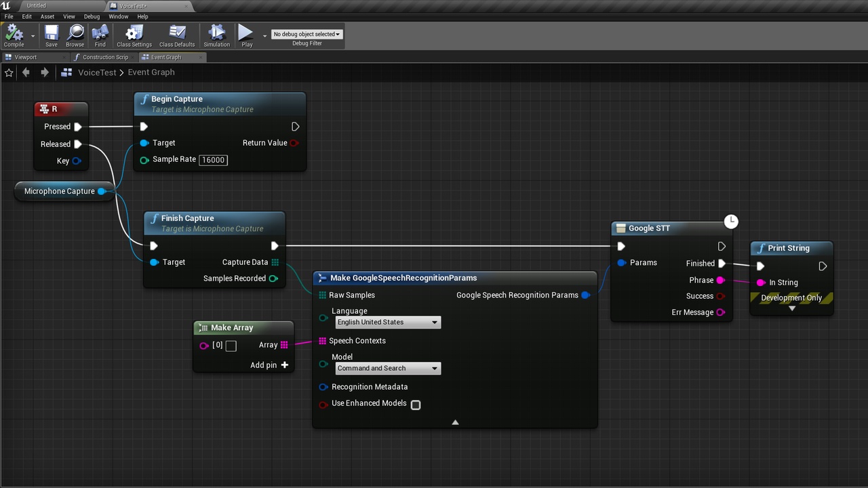
Task: Click the [0] text box on Make Array
Action: tap(231, 346)
